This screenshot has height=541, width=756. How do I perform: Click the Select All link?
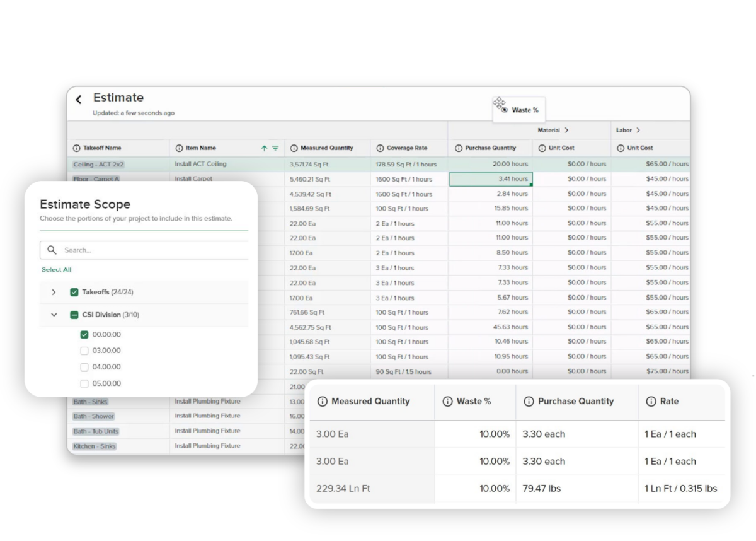(x=56, y=269)
